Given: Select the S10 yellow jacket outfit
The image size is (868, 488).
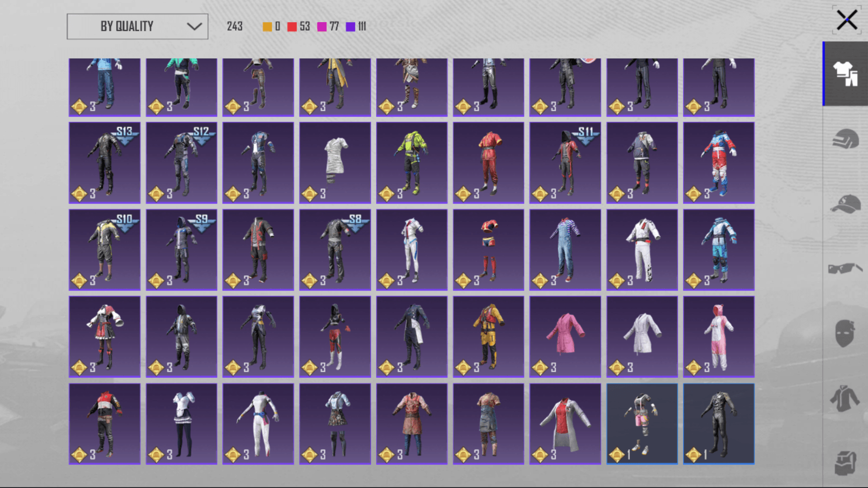Looking at the screenshot, I should coord(104,249).
